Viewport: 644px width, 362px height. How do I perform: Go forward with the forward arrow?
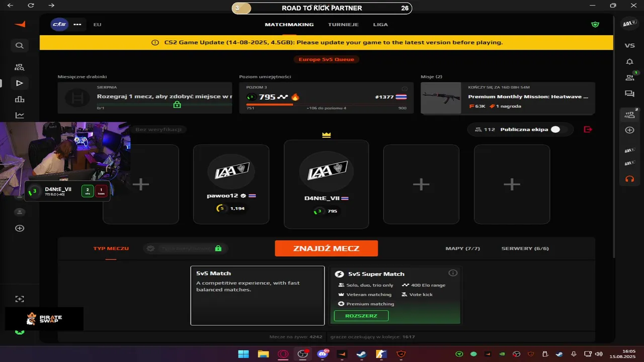pyautogui.click(x=51, y=5)
